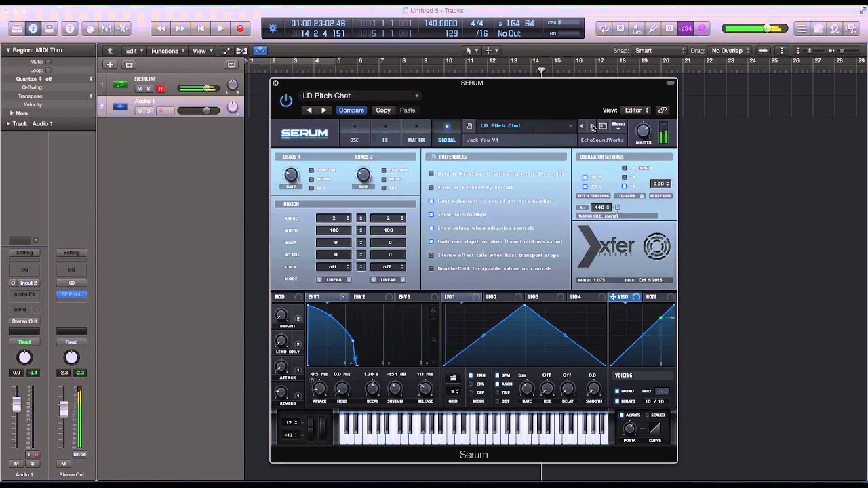Switch to Serum MATRIX tab

click(416, 133)
